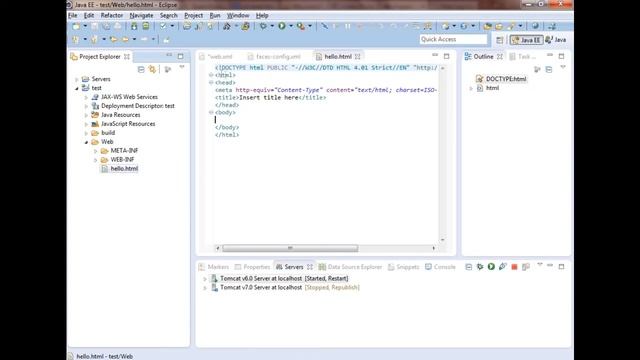Click the editor scroll right arrow
Viewport: 640px width, 360px height.
[433, 248]
